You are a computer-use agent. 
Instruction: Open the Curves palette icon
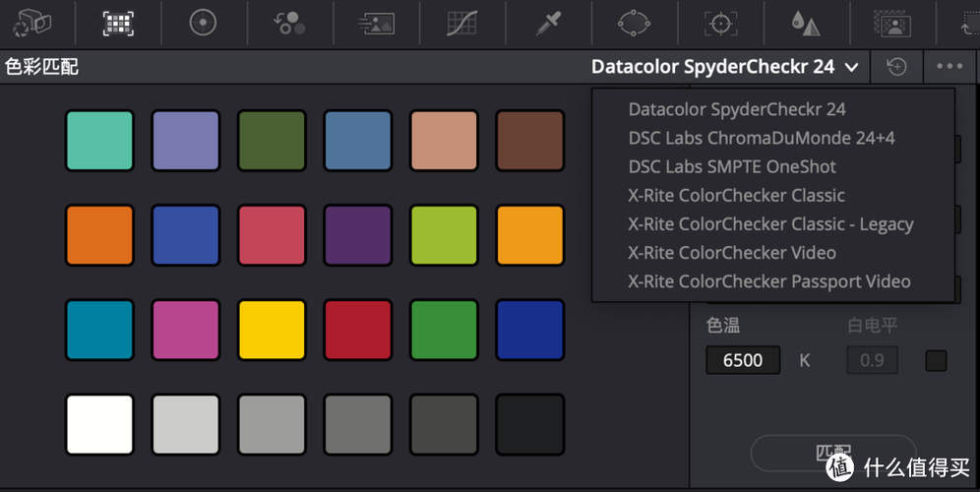(461, 24)
